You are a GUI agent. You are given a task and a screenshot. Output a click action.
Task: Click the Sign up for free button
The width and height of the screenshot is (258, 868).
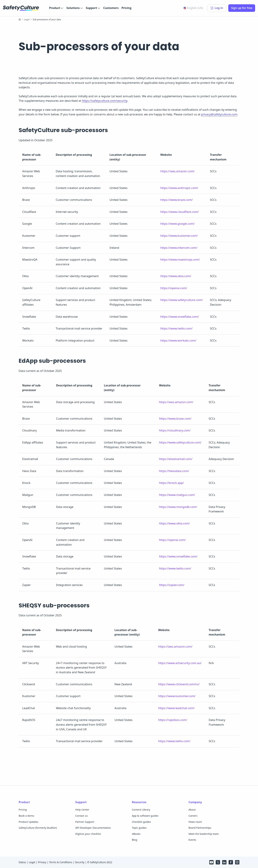tap(242, 8)
